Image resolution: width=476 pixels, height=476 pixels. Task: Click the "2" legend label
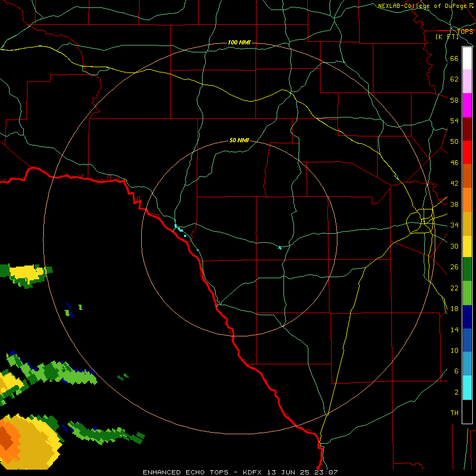tap(456, 392)
